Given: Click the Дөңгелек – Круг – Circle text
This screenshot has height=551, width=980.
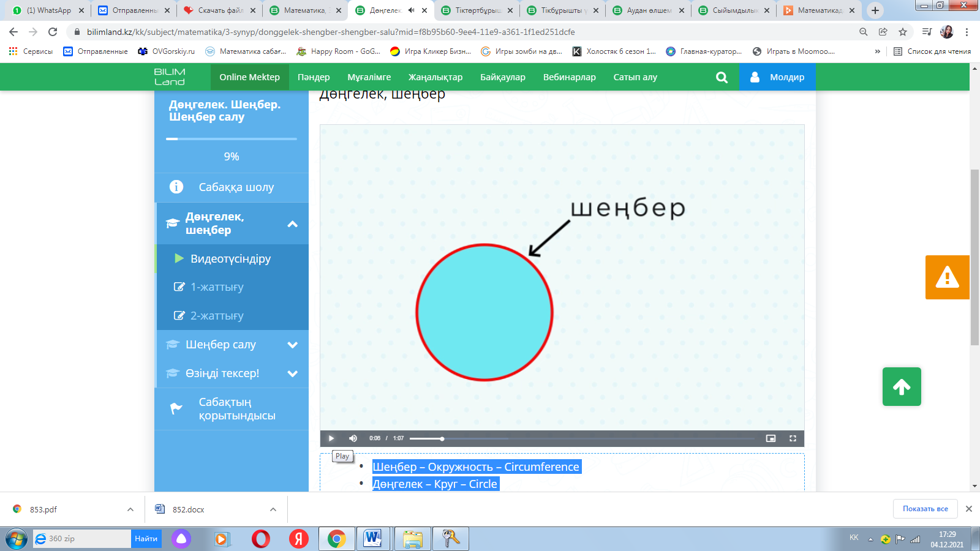Looking at the screenshot, I should (x=435, y=484).
